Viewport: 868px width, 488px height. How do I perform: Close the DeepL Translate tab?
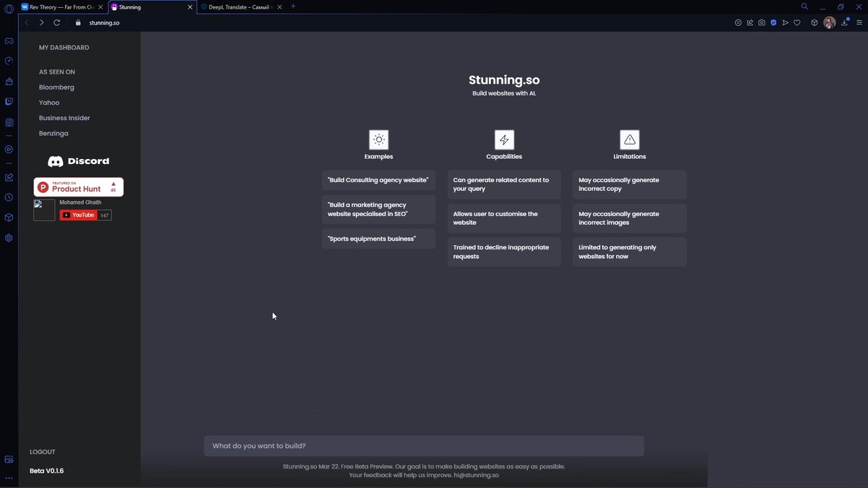280,7
